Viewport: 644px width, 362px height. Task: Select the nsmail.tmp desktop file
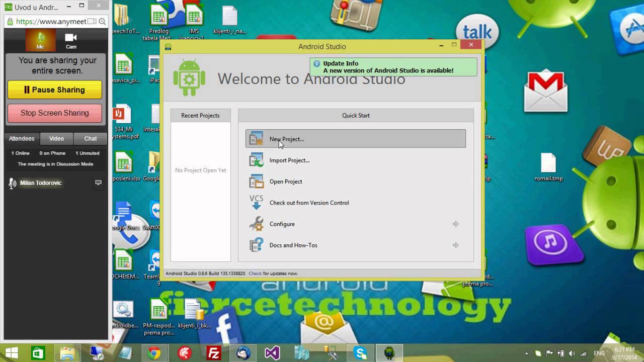(x=548, y=167)
